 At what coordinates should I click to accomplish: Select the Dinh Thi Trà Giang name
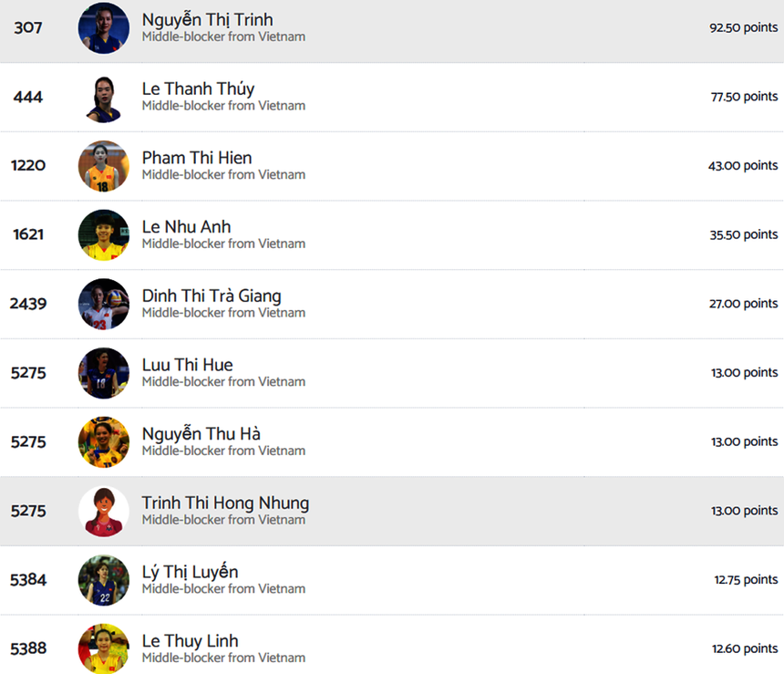(211, 296)
